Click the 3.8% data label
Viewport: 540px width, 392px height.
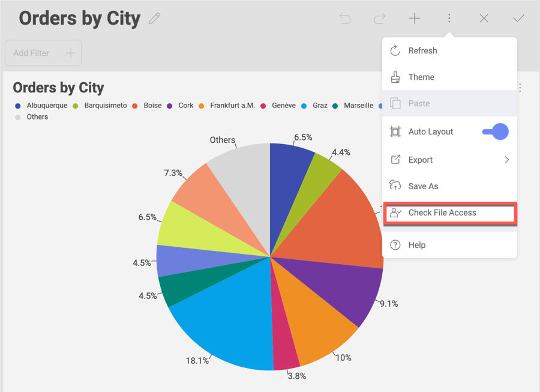tap(297, 376)
